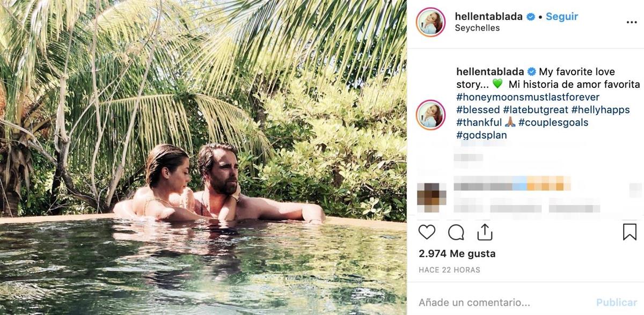This screenshot has height=315, width=644.
Task: Open the header profile avatar of hellentablada
Action: click(430, 22)
